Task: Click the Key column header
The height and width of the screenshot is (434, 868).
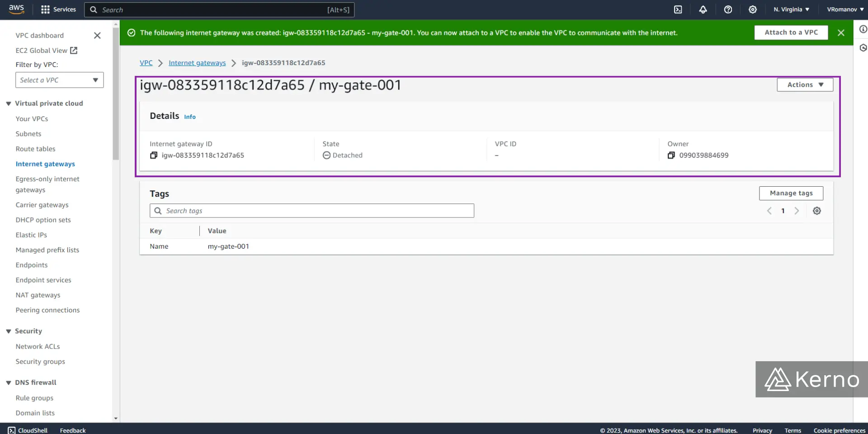Action: click(x=156, y=231)
